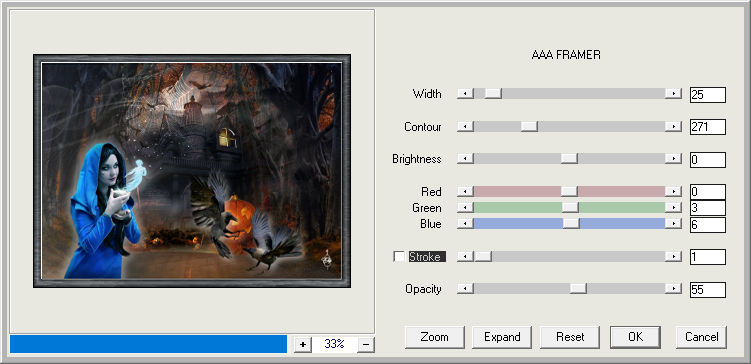
Task: Increase Contour with its right arrow
Action: coord(673,126)
